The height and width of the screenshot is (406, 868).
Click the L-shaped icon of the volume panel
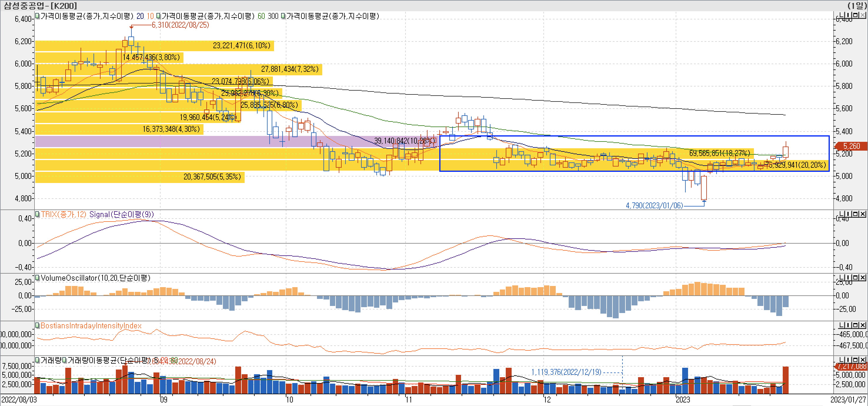(841, 360)
